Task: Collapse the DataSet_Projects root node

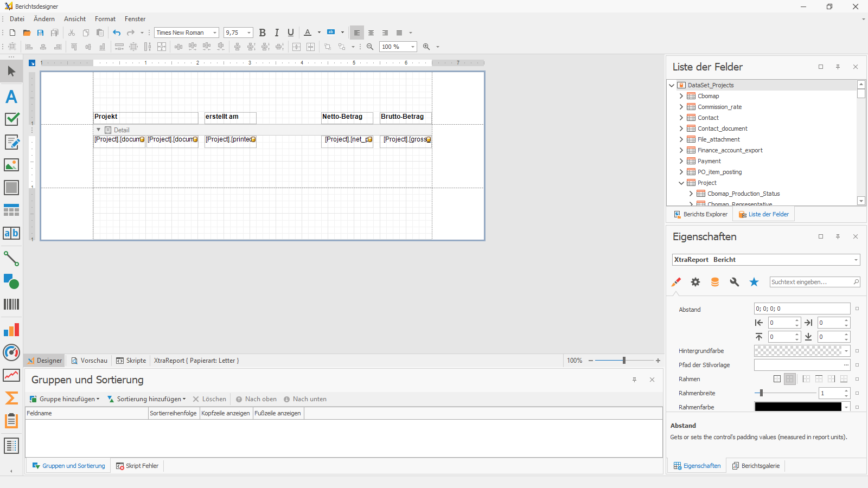Action: point(672,85)
